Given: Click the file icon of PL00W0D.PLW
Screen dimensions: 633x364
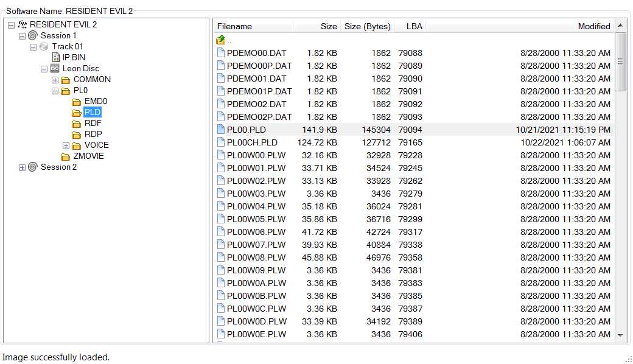Looking at the screenshot, I should 221,321.
